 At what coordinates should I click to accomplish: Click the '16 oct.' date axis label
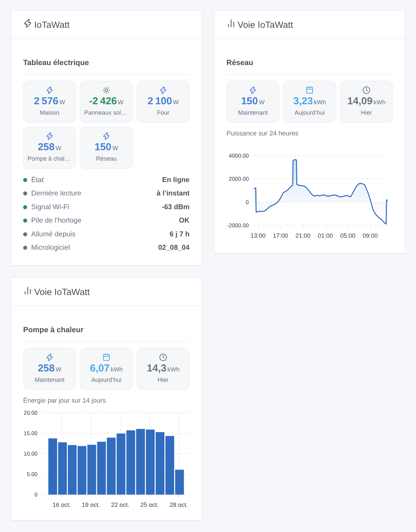point(62,505)
